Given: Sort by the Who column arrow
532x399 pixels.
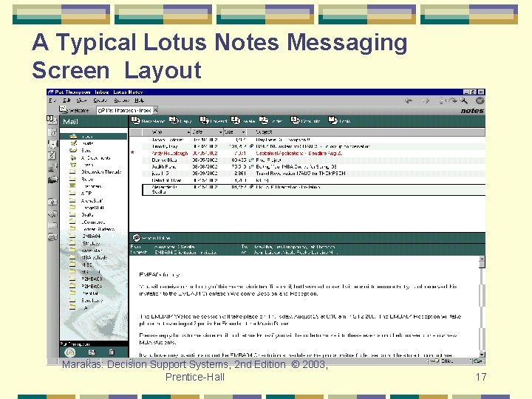Looking at the screenshot, I should click(x=189, y=132).
